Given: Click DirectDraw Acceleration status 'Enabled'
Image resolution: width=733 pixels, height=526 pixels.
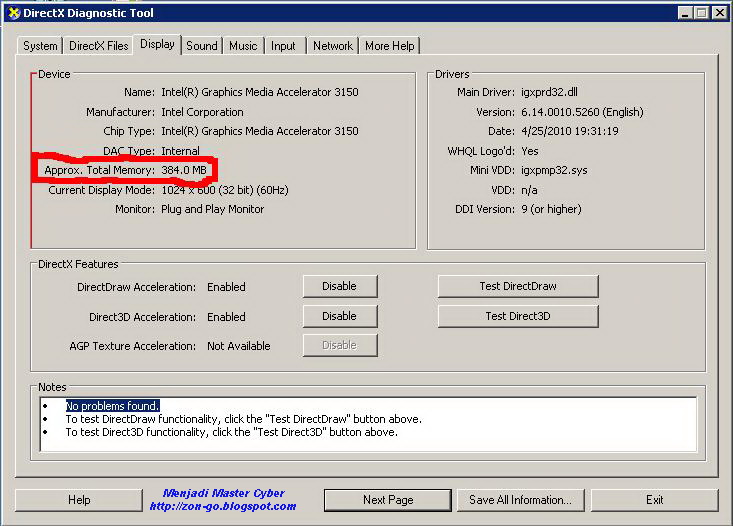Looking at the screenshot, I should [x=226, y=287].
